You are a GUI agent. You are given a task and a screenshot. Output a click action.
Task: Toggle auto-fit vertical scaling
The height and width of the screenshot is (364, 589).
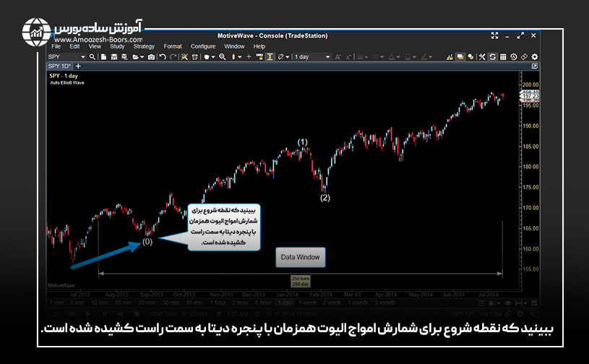pyautogui.click(x=270, y=56)
